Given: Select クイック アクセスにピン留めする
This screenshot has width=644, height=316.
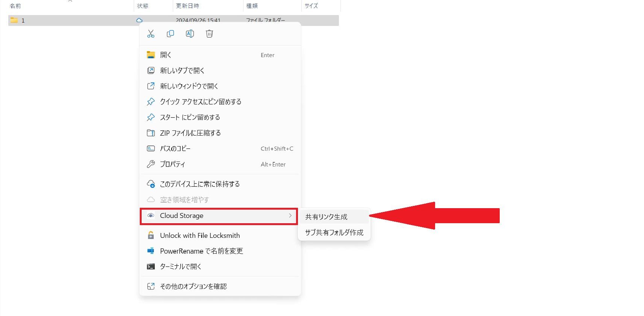Looking at the screenshot, I should tap(220, 102).
